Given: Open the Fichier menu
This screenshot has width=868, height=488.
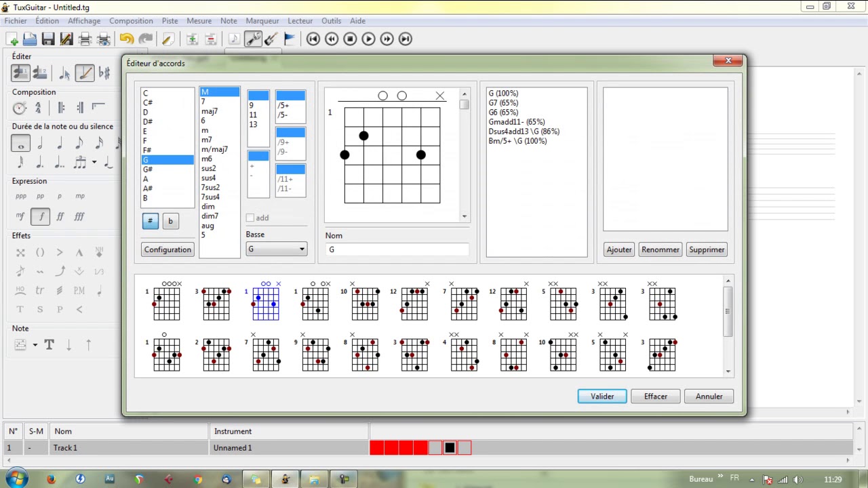Looking at the screenshot, I should pos(16,21).
